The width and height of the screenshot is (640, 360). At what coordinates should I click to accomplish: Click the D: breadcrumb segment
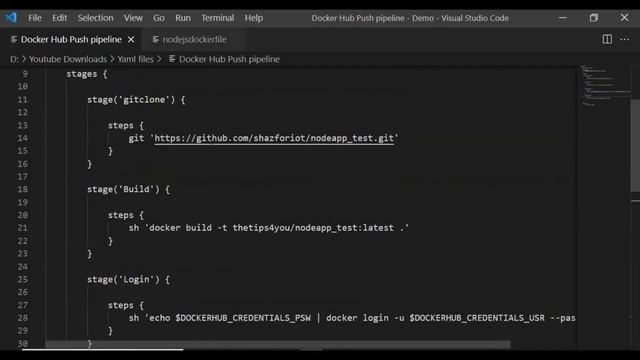click(x=14, y=59)
